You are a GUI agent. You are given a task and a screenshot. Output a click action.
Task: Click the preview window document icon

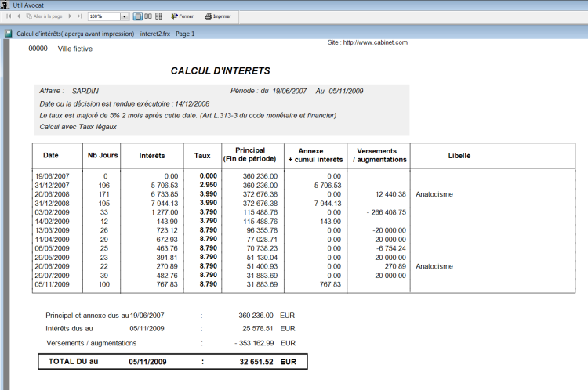pyautogui.click(x=9, y=34)
